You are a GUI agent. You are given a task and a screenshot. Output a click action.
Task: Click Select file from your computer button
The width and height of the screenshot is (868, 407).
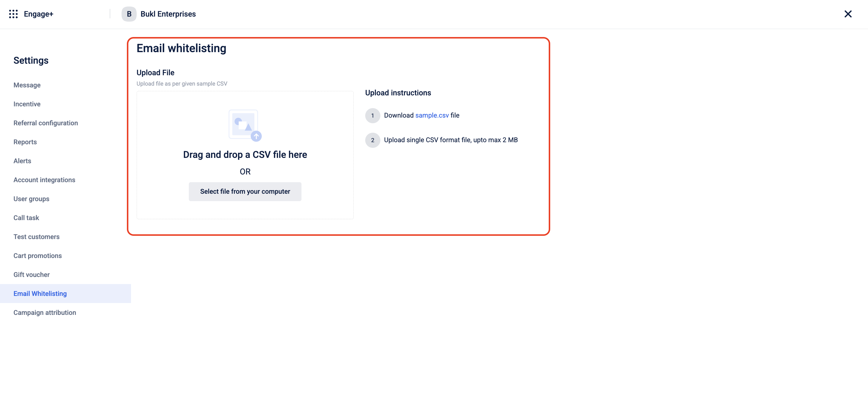click(245, 192)
